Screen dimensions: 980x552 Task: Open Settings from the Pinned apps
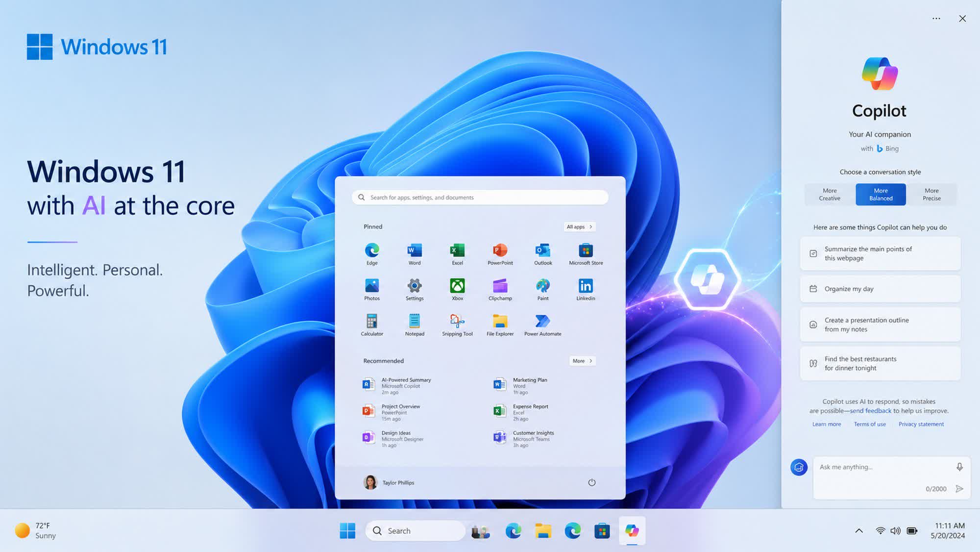[415, 289]
